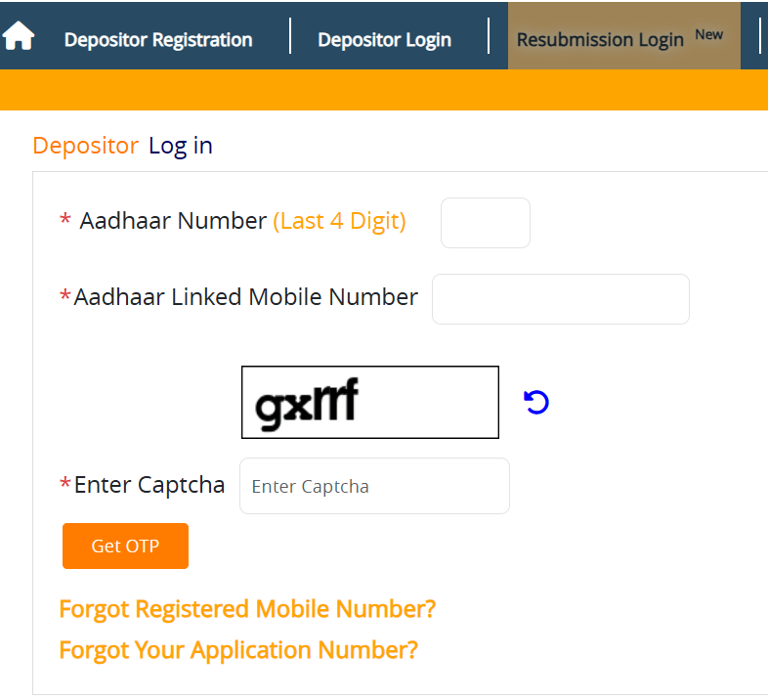Focus the Aadhaar Linked Mobile Number field

(560, 299)
